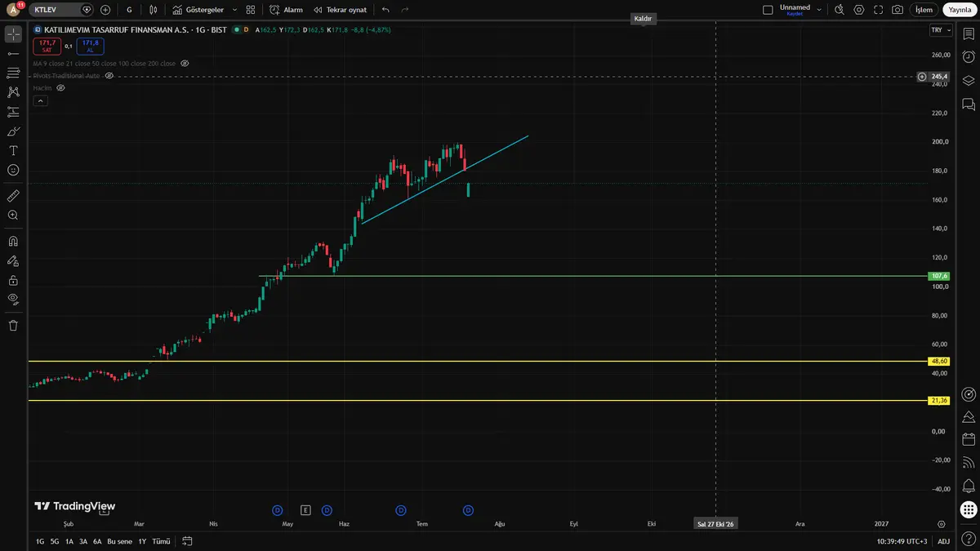The image size is (980, 551).
Task: Open the forecasting and measurement tools
Action: (13, 112)
